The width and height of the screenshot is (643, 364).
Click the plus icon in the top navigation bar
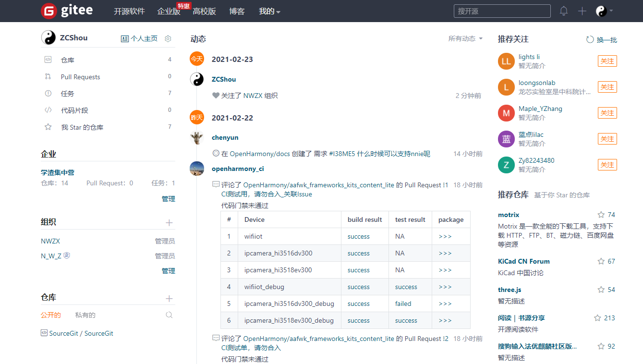point(582,11)
